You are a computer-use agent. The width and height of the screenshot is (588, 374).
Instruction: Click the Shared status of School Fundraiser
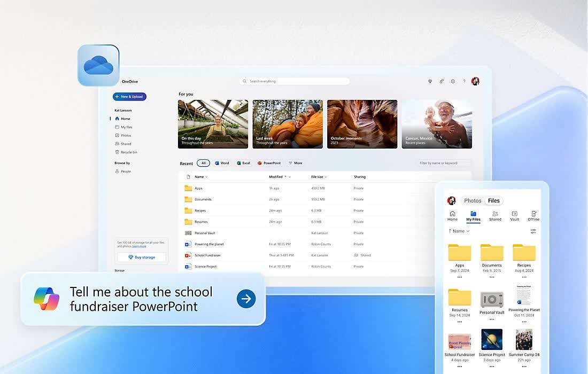click(362, 255)
